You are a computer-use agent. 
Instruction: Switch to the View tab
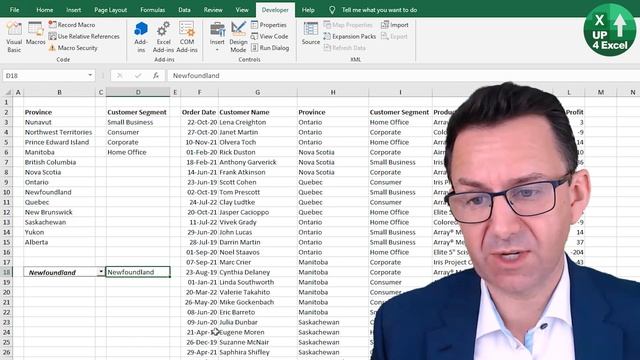click(x=242, y=10)
